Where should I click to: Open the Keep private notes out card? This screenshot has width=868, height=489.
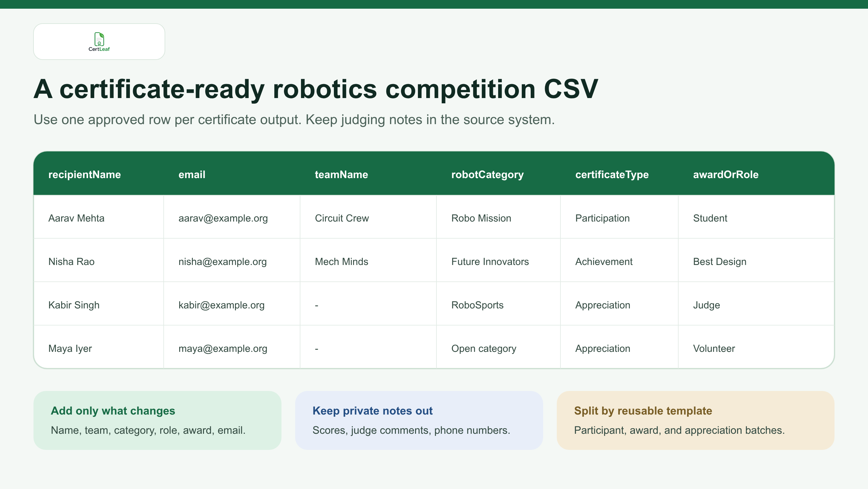(419, 420)
